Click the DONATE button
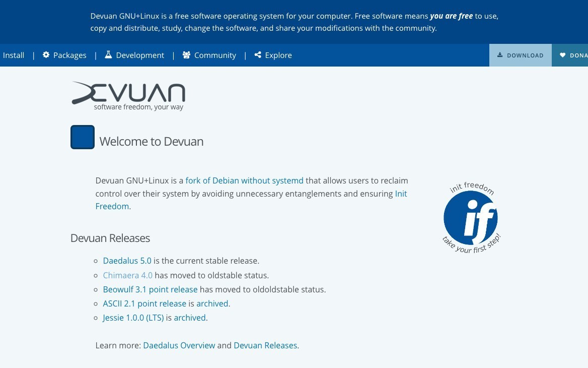The height and width of the screenshot is (368, 588). click(x=574, y=55)
